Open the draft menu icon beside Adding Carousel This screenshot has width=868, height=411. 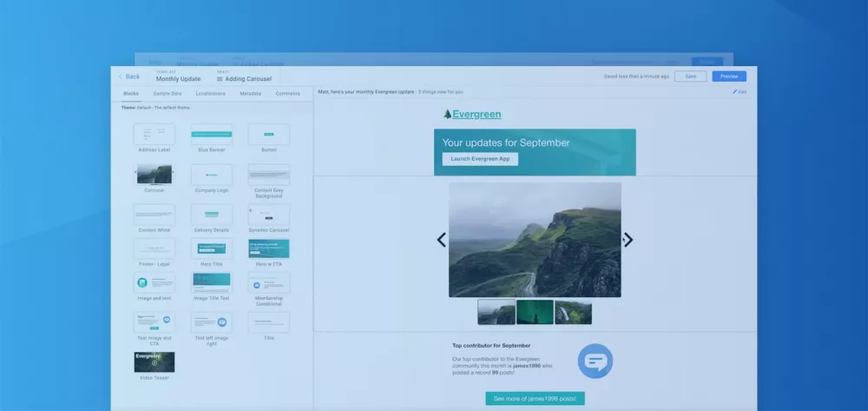coord(220,79)
